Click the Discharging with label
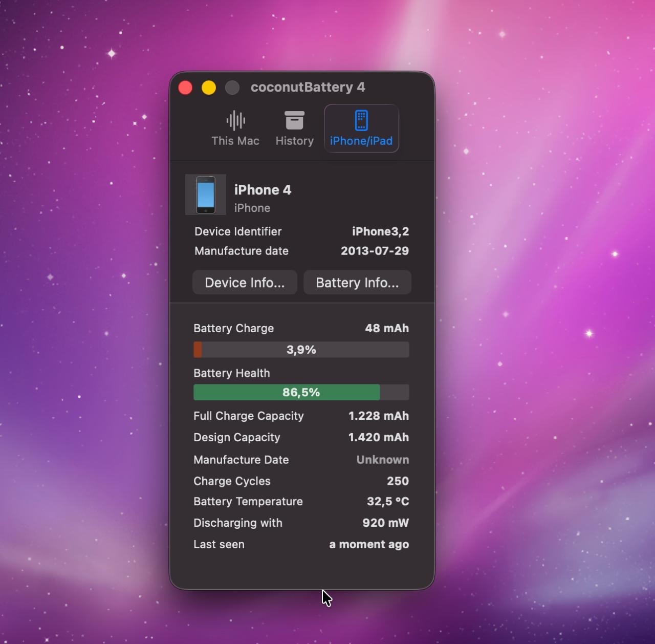Image resolution: width=655 pixels, height=644 pixels. click(x=238, y=523)
